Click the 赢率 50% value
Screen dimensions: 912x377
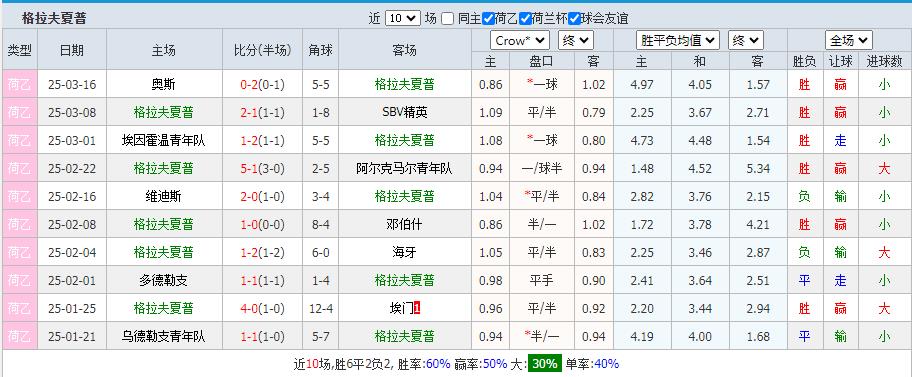coord(494,364)
